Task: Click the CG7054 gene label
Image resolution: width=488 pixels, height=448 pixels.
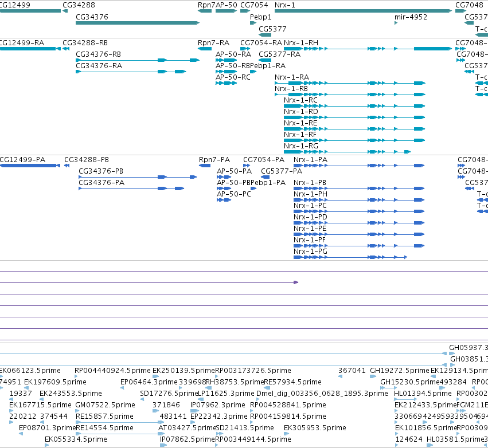Action: tap(254, 5)
